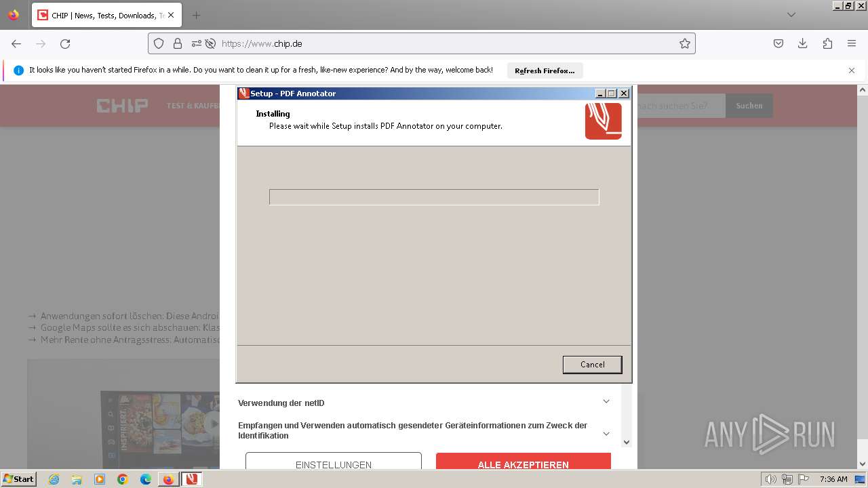
Task: Open the Firefox application menu
Action: [x=852, y=43]
